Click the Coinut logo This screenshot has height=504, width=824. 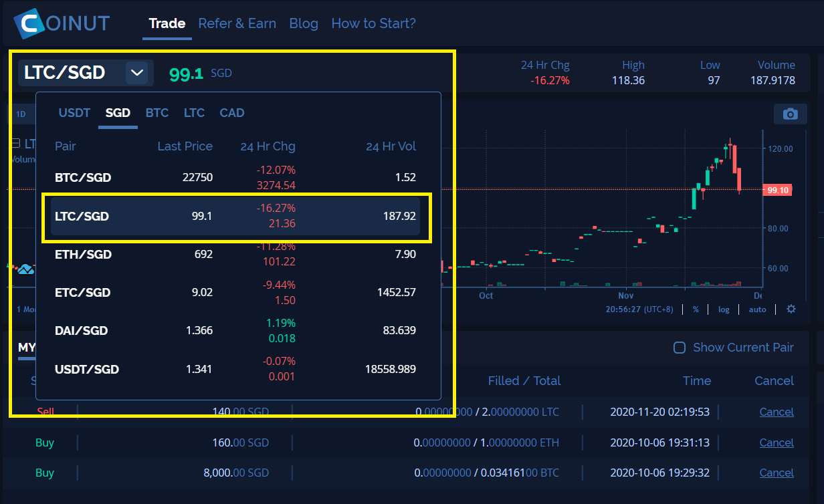[62, 24]
